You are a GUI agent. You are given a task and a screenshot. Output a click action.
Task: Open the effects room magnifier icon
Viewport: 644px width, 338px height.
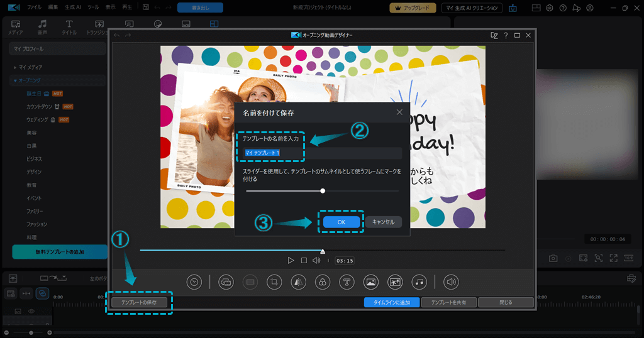[x=129, y=25]
